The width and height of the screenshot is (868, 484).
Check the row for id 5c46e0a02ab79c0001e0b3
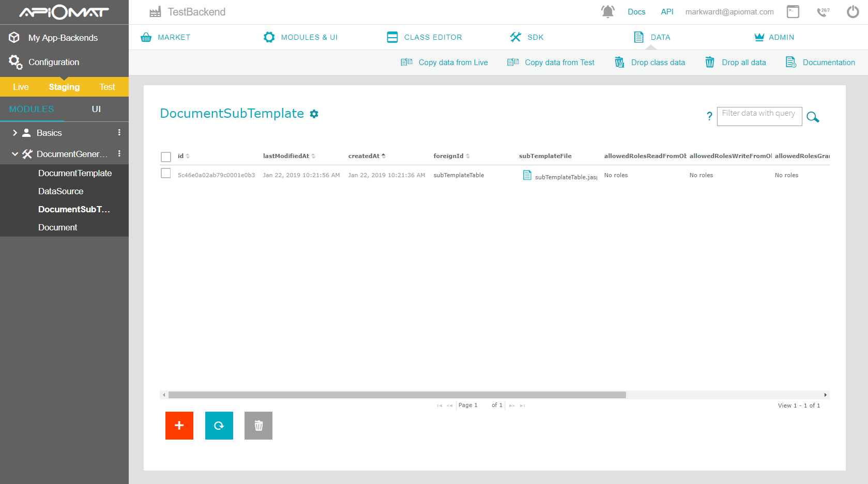(x=165, y=173)
